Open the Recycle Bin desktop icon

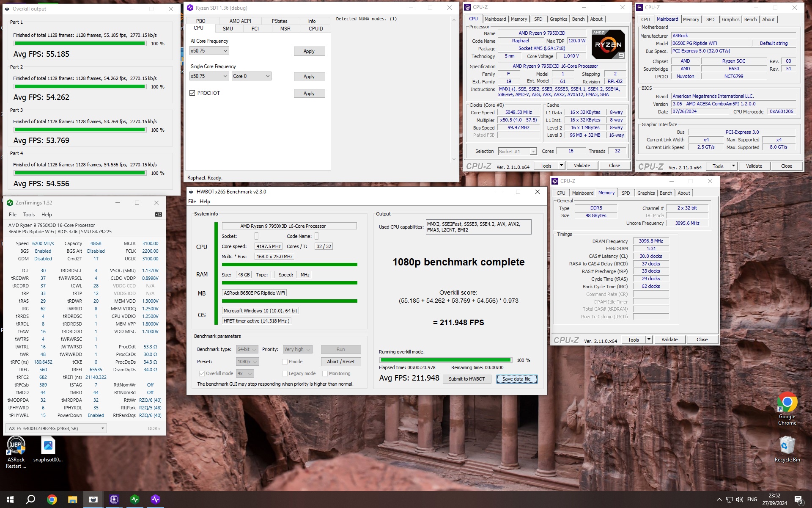point(787,450)
